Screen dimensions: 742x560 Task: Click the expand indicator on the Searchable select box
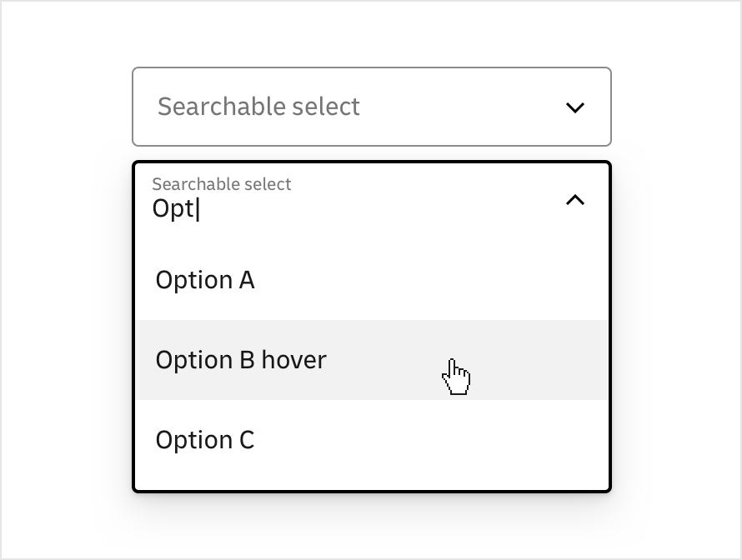[x=574, y=107]
